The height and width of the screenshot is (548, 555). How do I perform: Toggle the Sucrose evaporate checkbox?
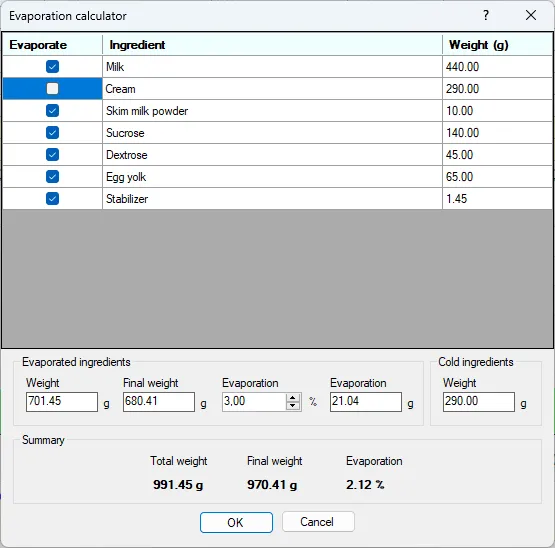52,132
